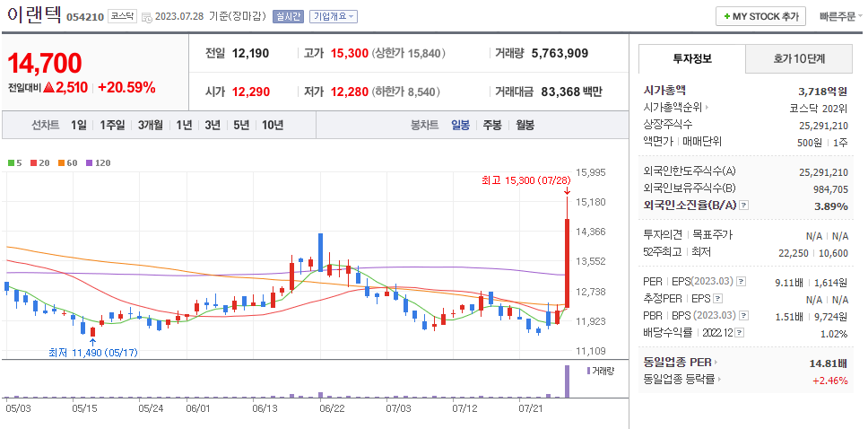Click the 거래량 volume legend marker
868x429 pixels.
(x=600, y=371)
